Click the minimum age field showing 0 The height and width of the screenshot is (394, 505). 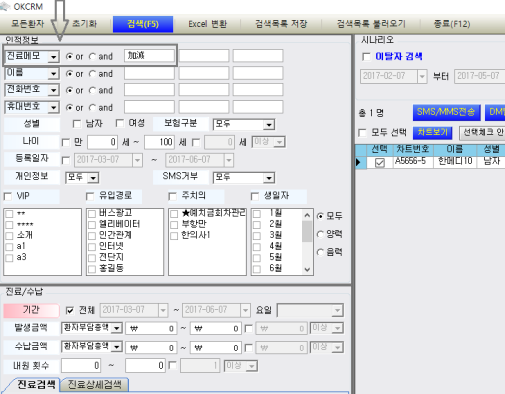click(102, 142)
